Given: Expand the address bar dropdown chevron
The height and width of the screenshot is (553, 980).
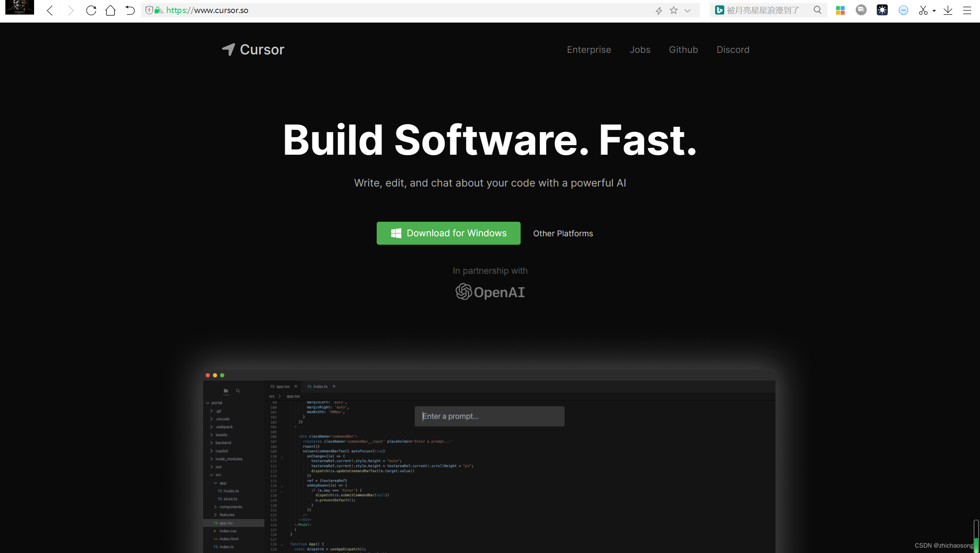Looking at the screenshot, I should [x=688, y=11].
